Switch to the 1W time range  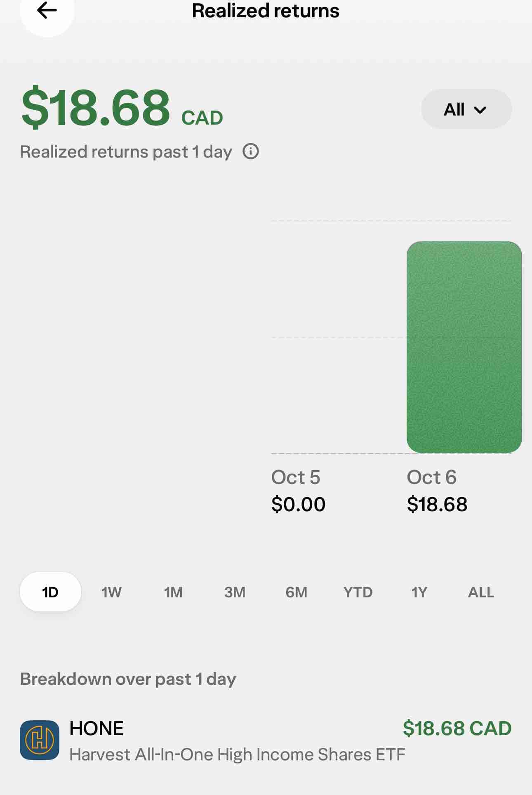111,592
